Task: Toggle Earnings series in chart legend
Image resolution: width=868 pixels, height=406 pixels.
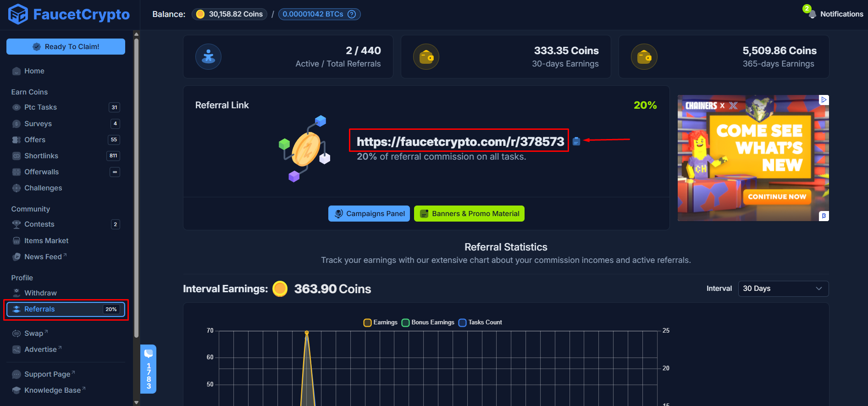Action: [x=381, y=323]
